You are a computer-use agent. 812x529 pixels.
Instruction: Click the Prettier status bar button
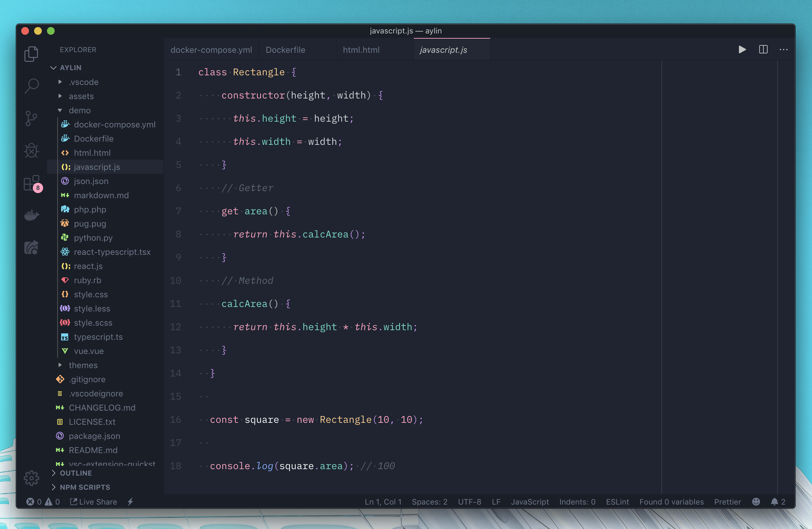727,502
